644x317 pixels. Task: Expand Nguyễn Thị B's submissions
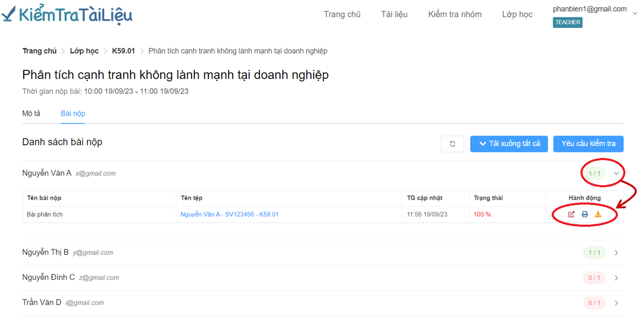617,253
